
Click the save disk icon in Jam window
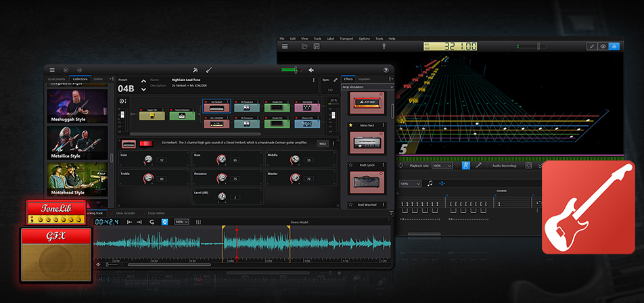click(317, 47)
